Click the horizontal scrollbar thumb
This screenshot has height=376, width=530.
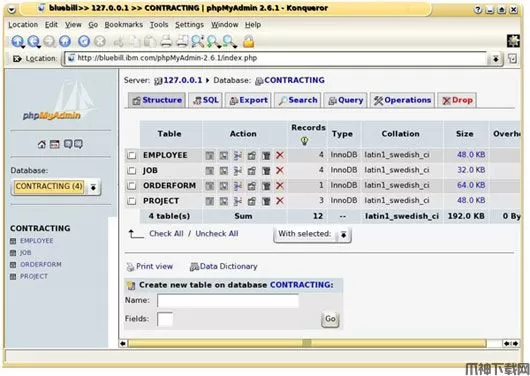tap(307, 344)
